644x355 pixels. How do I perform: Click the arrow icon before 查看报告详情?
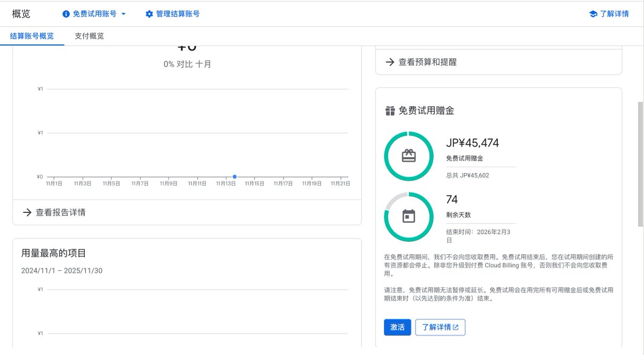[x=27, y=212]
